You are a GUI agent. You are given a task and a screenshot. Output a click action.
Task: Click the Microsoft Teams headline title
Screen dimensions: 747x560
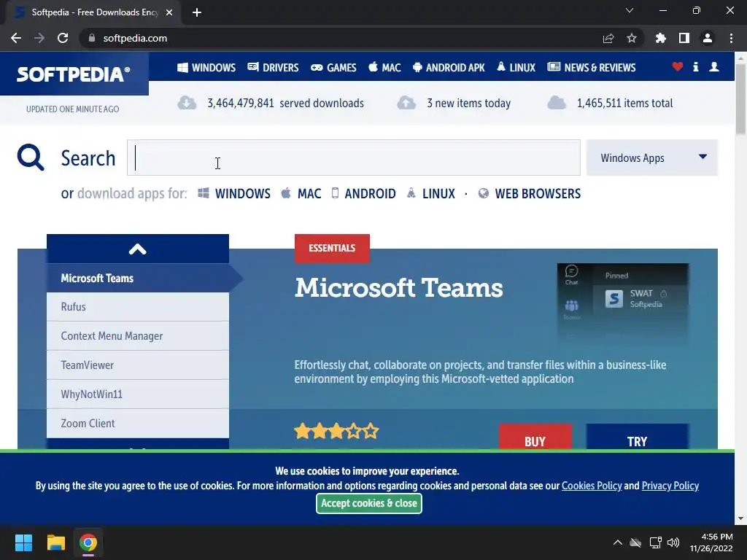pos(399,288)
